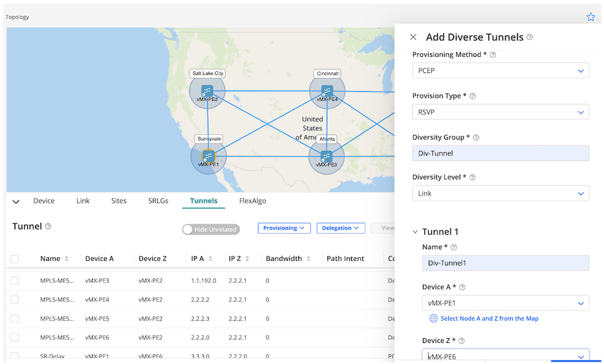Collapse the Tunnel 1 section
Viewport: 604px width, 364px height.
(415, 232)
